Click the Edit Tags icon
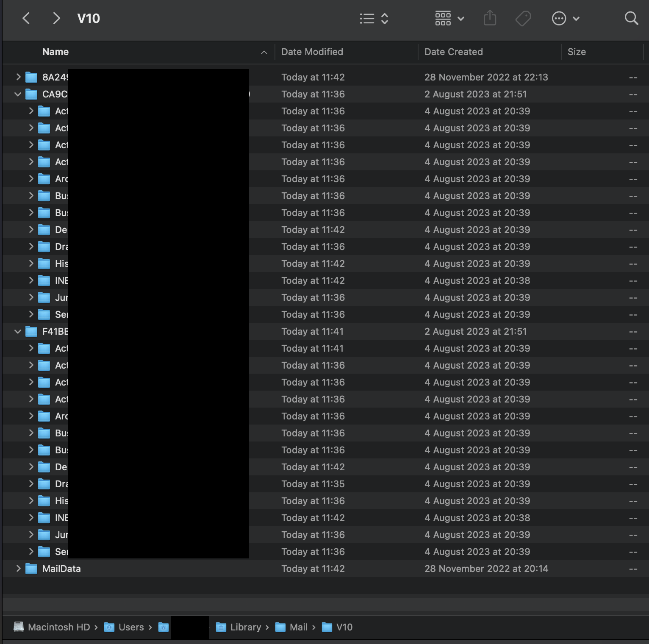Screen dimensions: 649x644 523,18
